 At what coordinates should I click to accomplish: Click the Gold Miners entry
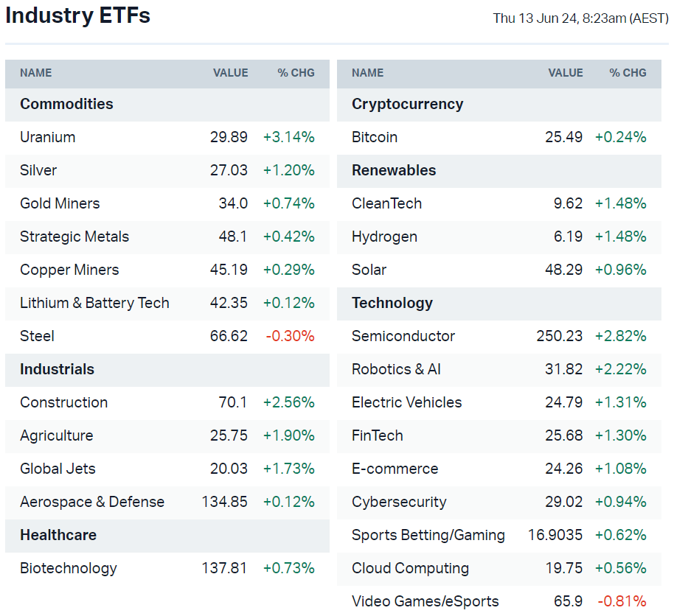[60, 203]
